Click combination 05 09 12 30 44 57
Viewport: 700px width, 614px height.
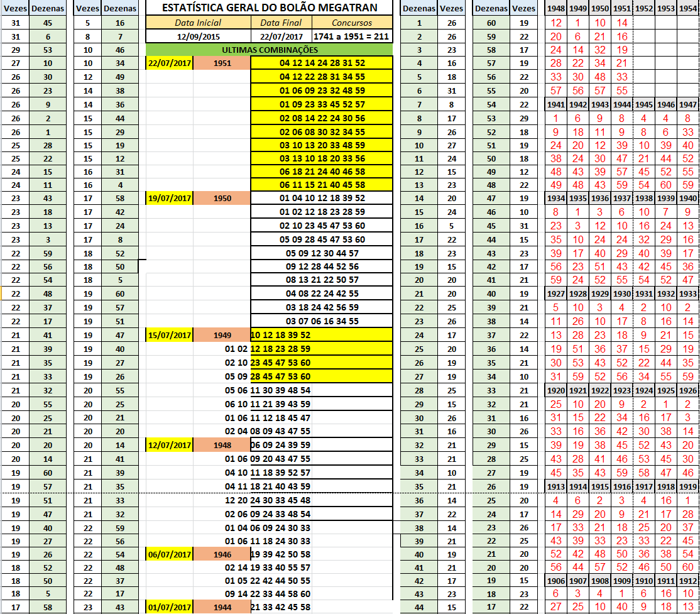(x=322, y=253)
